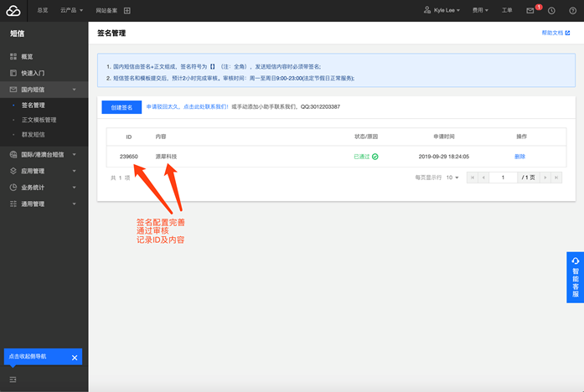584x392 pixels.
Task: Open the site filing plus icon
Action: pyautogui.click(x=127, y=10)
